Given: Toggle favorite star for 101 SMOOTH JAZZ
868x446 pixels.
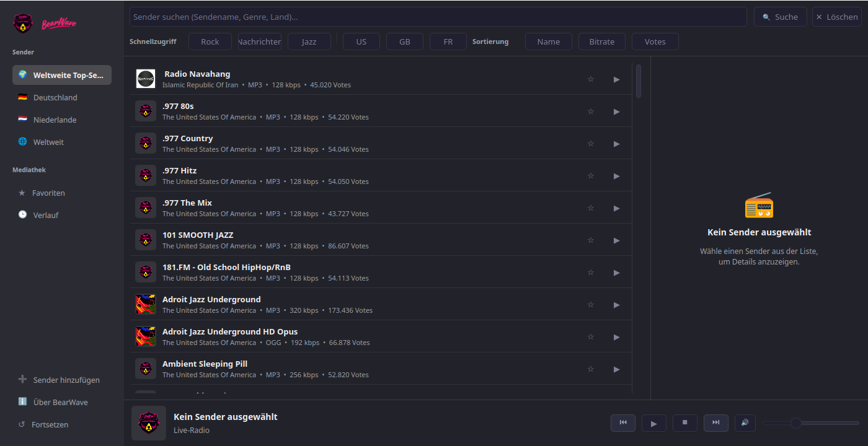Looking at the screenshot, I should [591, 240].
